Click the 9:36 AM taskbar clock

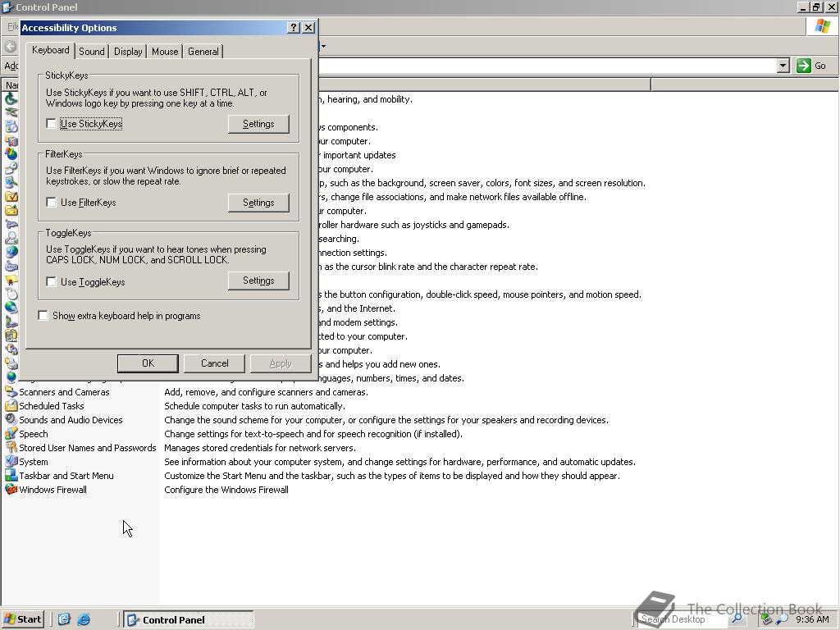pyautogui.click(x=812, y=619)
